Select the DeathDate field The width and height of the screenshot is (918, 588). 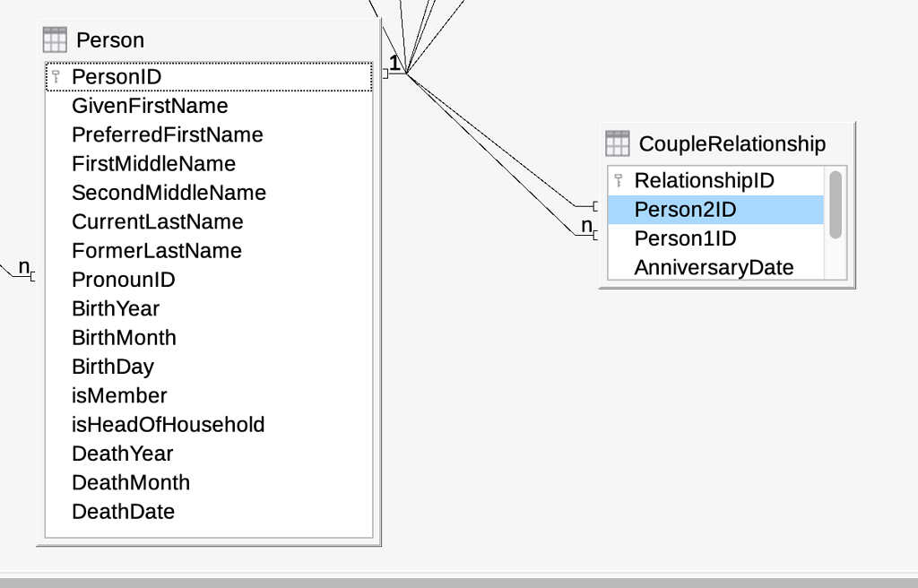click(x=124, y=511)
